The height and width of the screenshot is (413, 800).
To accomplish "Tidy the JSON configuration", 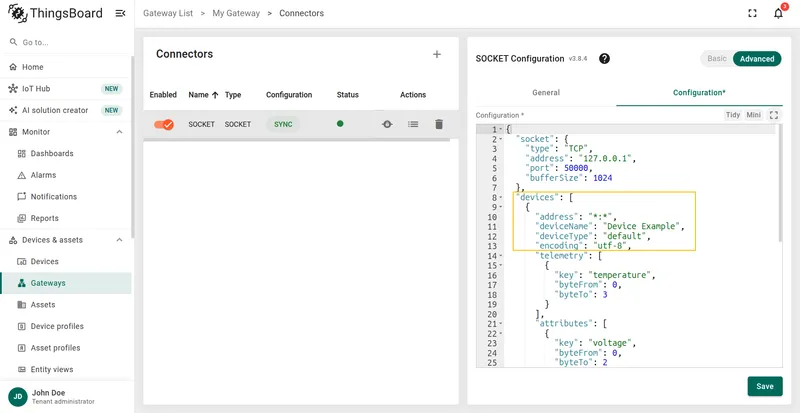I will tap(733, 115).
